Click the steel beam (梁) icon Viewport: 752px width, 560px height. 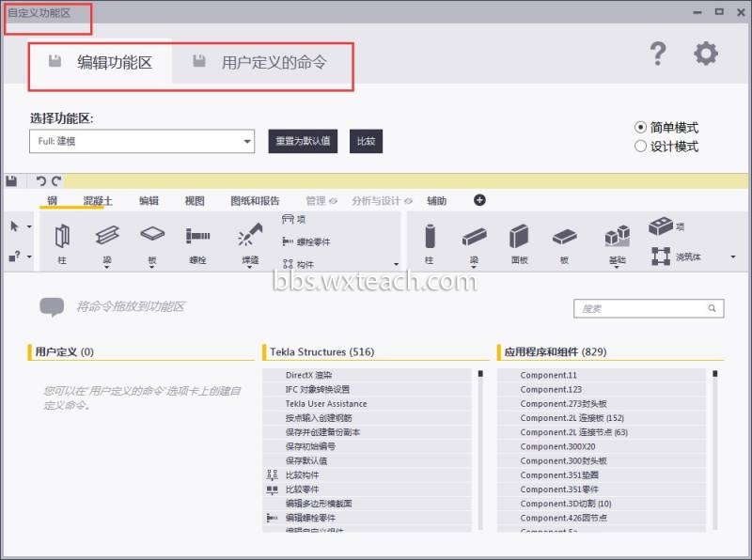point(107,235)
